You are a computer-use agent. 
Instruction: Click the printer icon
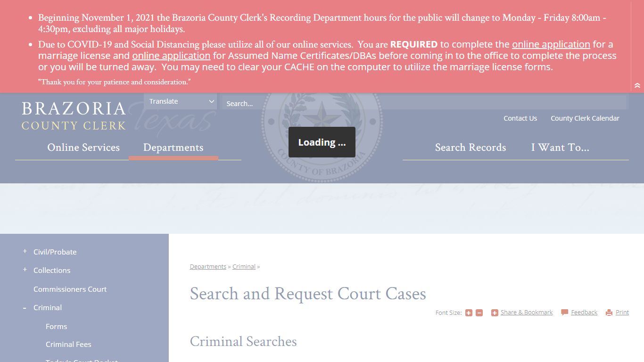(x=609, y=313)
